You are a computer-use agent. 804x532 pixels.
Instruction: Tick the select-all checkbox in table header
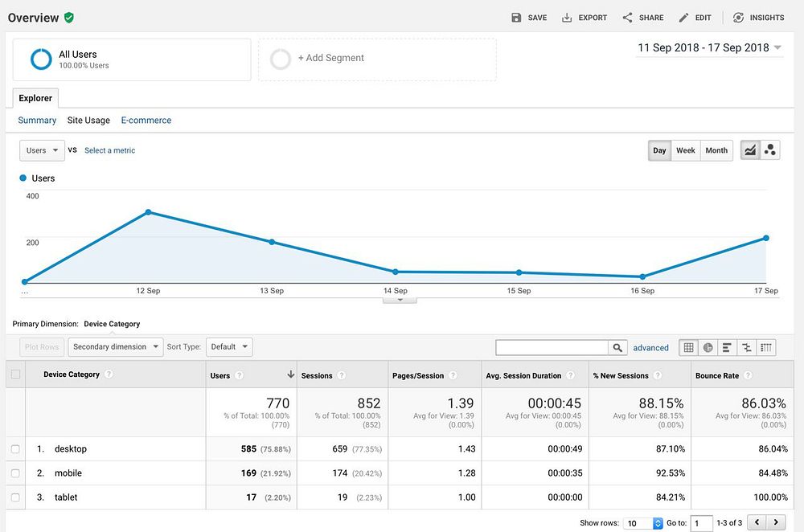tap(15, 374)
